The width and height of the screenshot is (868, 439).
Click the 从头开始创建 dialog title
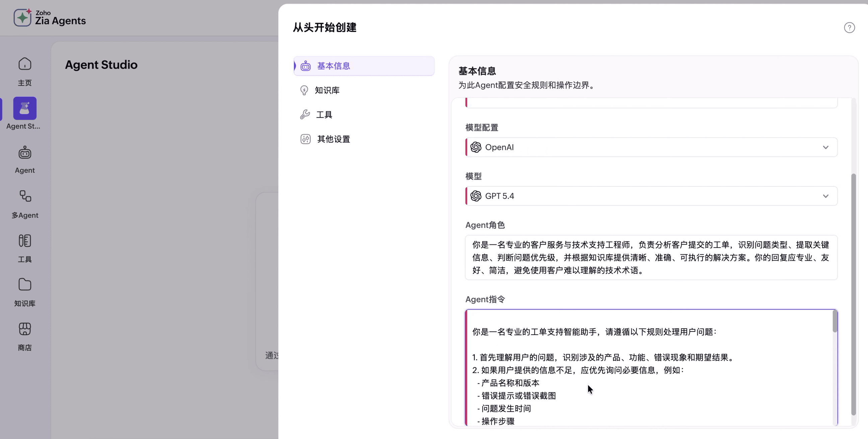[x=324, y=27]
